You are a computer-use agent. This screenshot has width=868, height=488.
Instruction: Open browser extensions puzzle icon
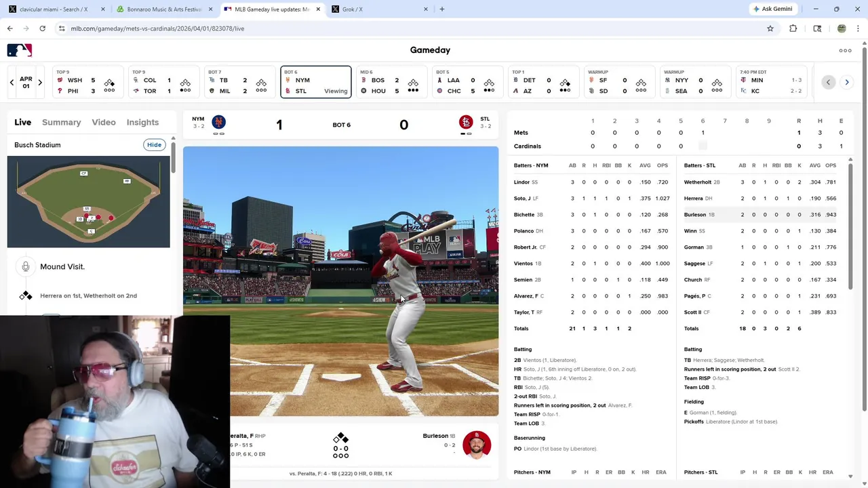[793, 28]
